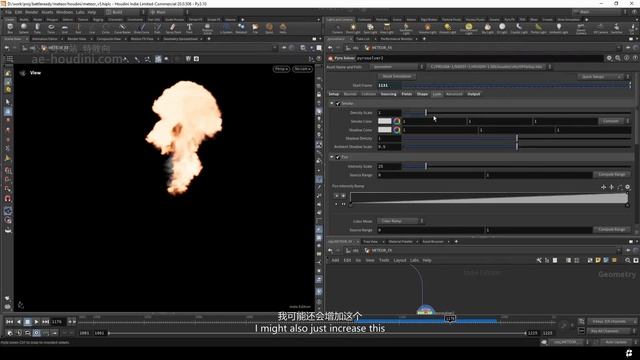Open the Material Palette pane tab

[x=400, y=242]
